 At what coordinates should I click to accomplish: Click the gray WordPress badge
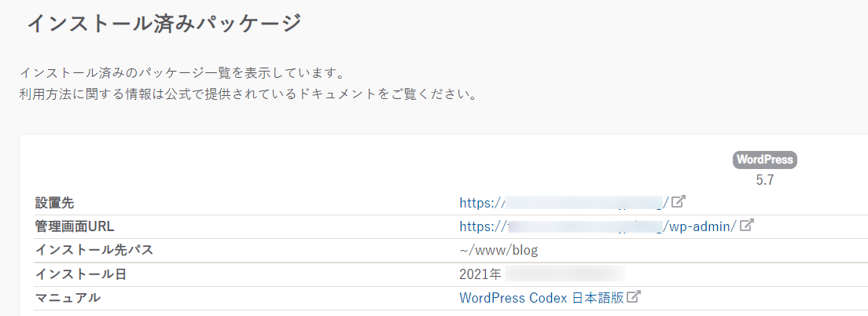[765, 160]
